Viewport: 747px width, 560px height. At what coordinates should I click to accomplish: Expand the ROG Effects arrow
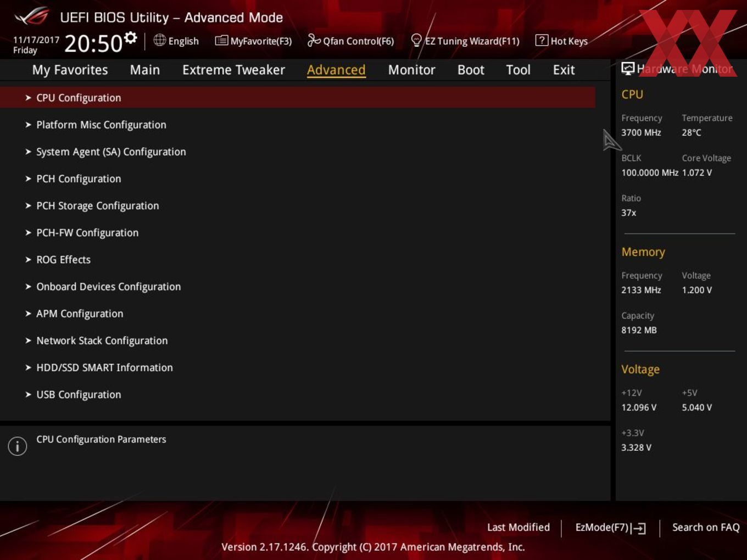tap(28, 259)
